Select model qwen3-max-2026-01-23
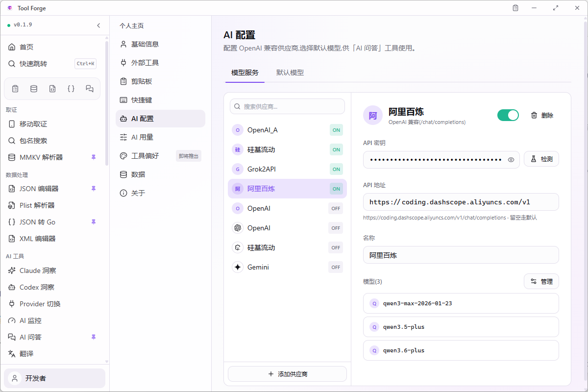The width and height of the screenshot is (588, 392). 461,303
